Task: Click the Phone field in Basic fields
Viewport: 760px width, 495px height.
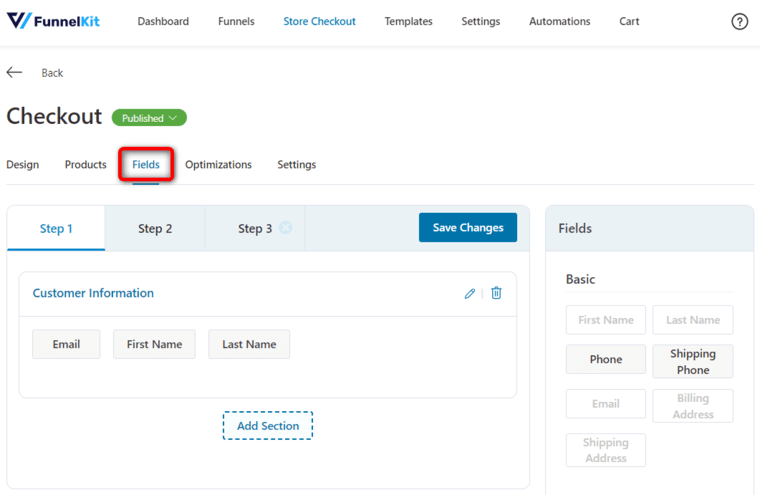Action: click(606, 359)
